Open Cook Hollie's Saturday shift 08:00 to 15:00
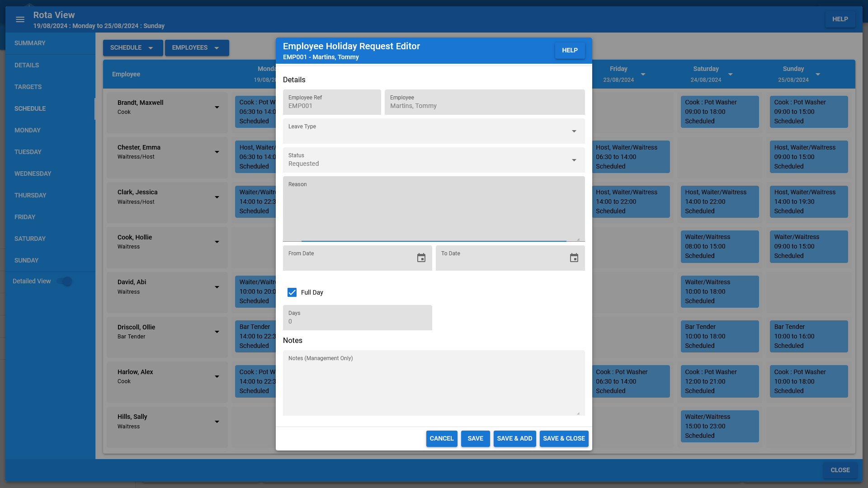Image resolution: width=868 pixels, height=488 pixels. coord(720,247)
